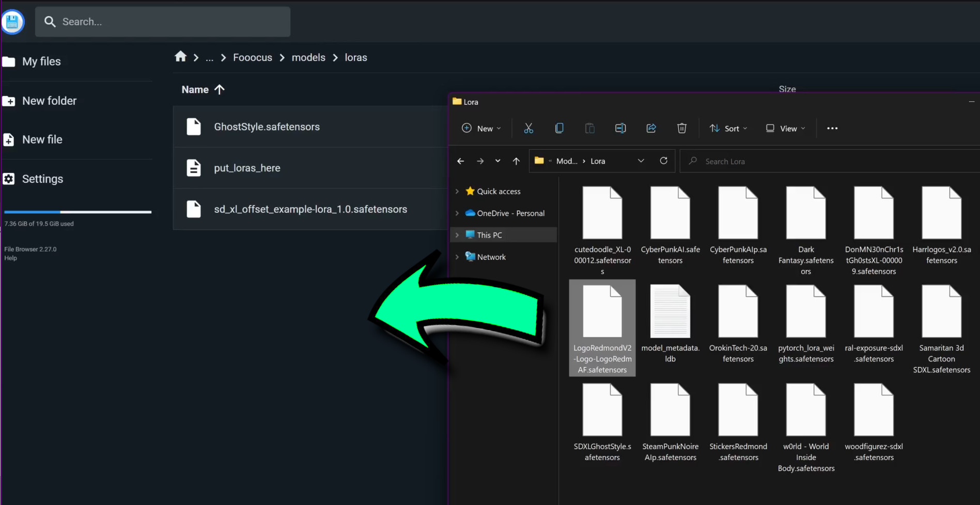980x505 pixels.
Task: Go forward in Explorer navigation
Action: [x=480, y=161]
